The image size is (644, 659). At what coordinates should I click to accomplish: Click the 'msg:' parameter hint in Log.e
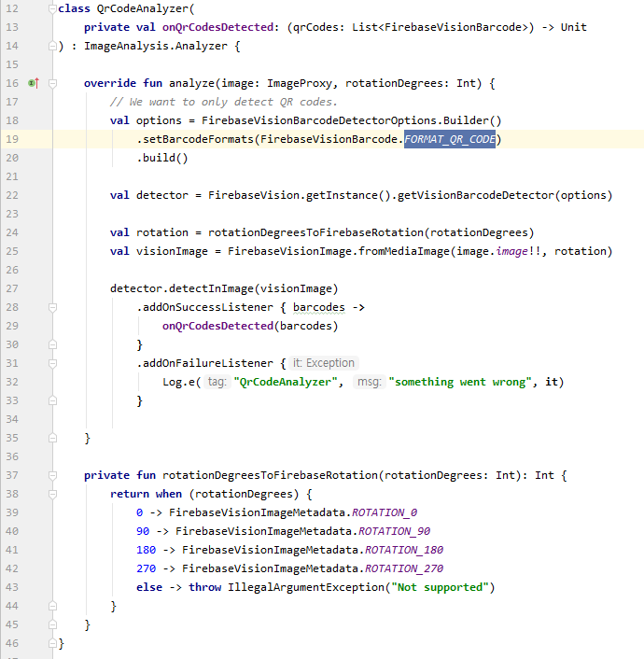[369, 382]
